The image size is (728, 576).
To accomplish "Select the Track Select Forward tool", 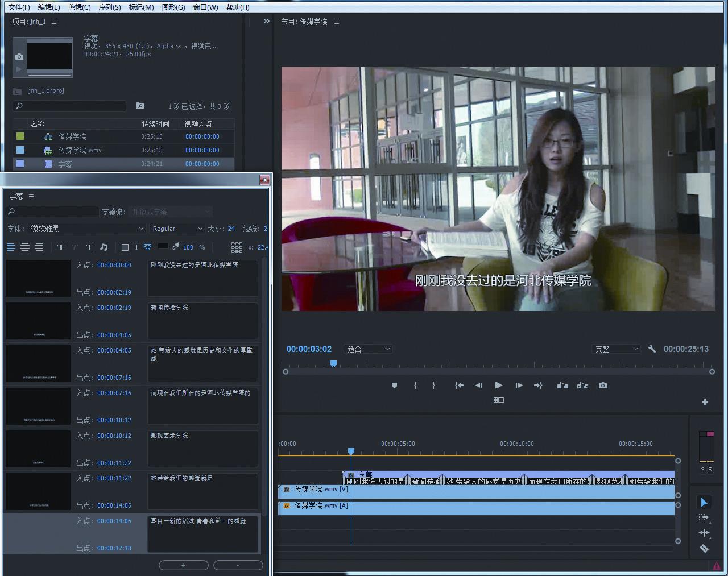I will (x=704, y=517).
